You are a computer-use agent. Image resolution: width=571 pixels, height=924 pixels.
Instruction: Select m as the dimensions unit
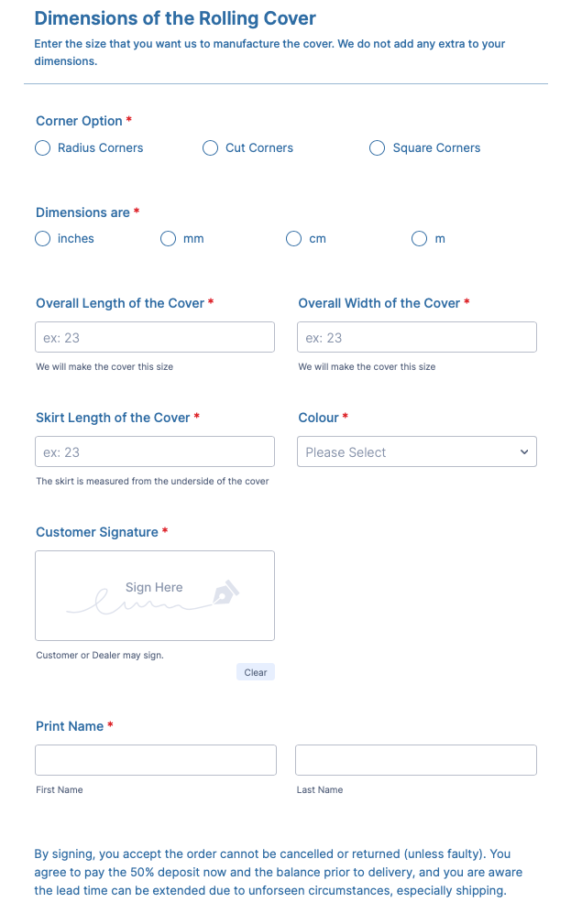tap(420, 239)
